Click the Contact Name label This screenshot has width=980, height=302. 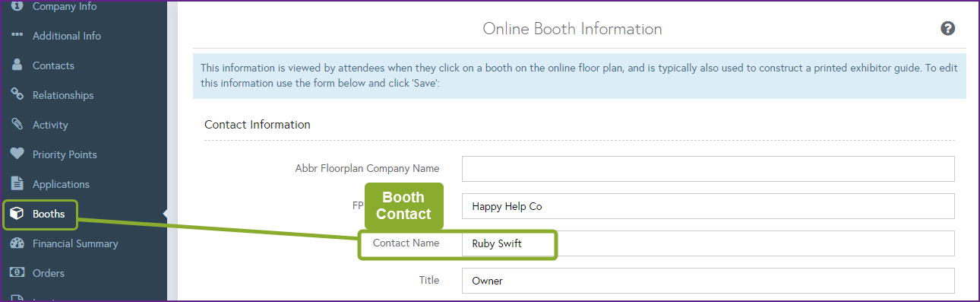point(406,243)
